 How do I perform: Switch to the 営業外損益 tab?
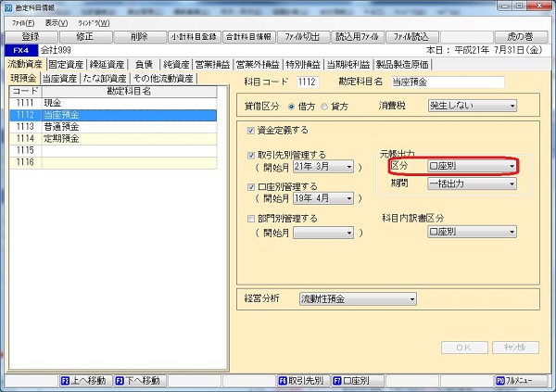(x=258, y=65)
